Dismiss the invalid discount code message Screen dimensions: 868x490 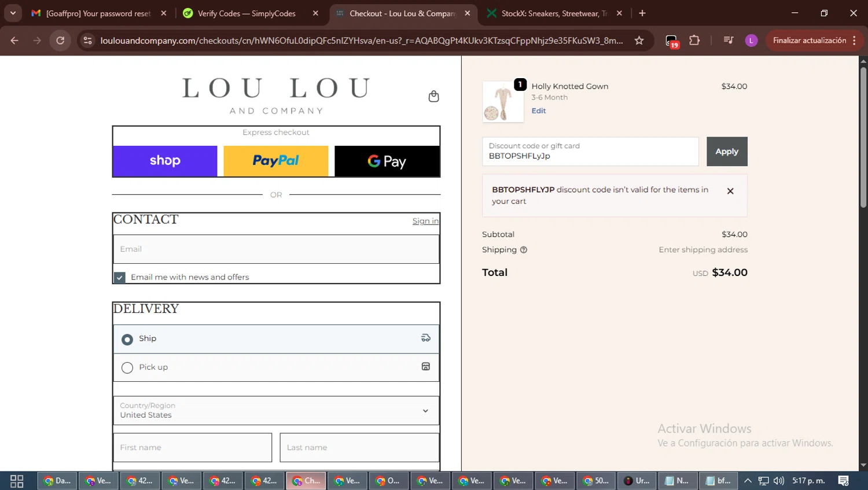click(x=730, y=191)
